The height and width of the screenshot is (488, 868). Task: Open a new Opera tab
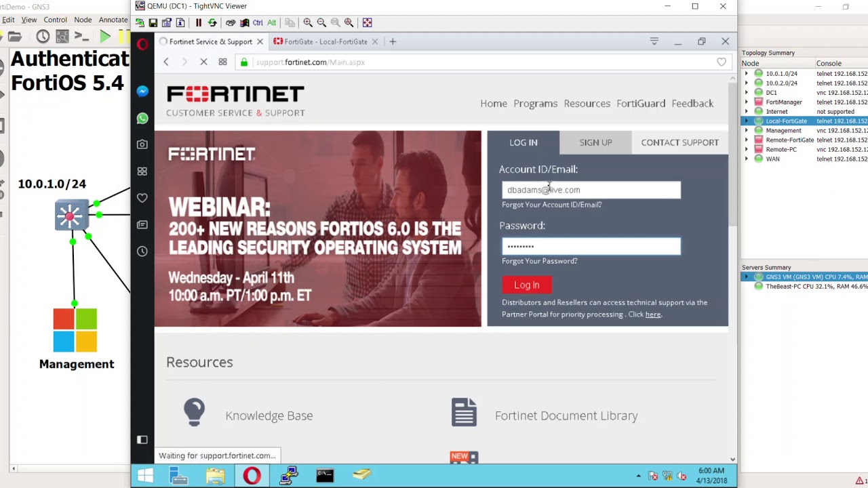coord(393,41)
